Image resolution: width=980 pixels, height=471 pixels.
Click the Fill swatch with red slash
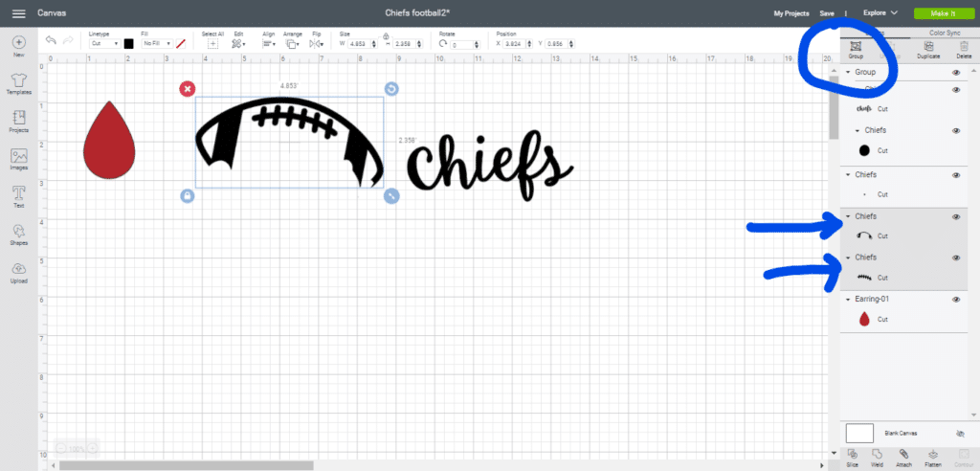click(181, 44)
